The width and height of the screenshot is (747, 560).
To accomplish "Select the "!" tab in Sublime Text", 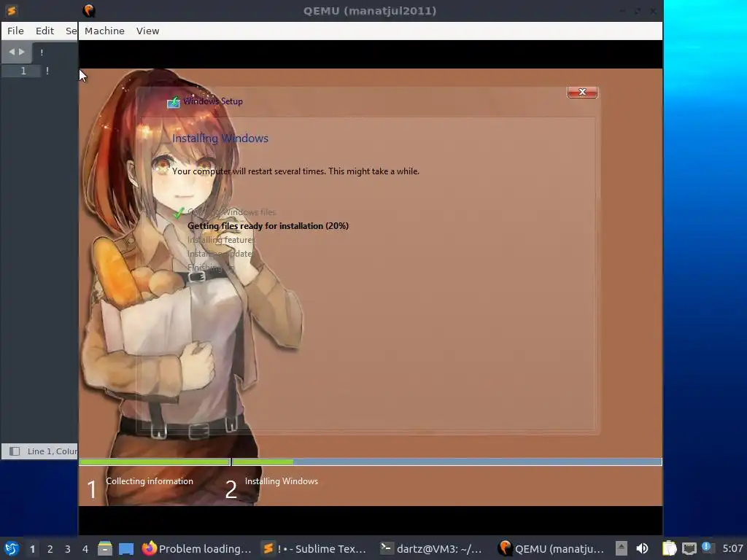I will [42, 52].
